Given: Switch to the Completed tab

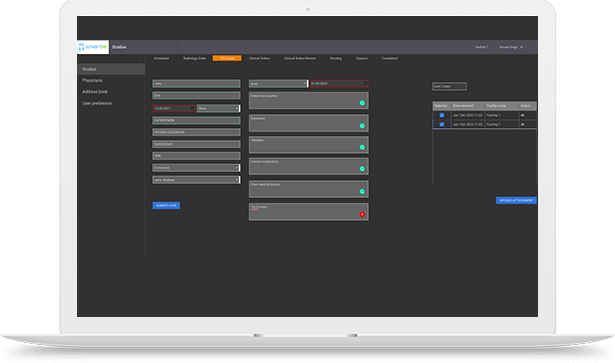Looking at the screenshot, I should coord(389,58).
